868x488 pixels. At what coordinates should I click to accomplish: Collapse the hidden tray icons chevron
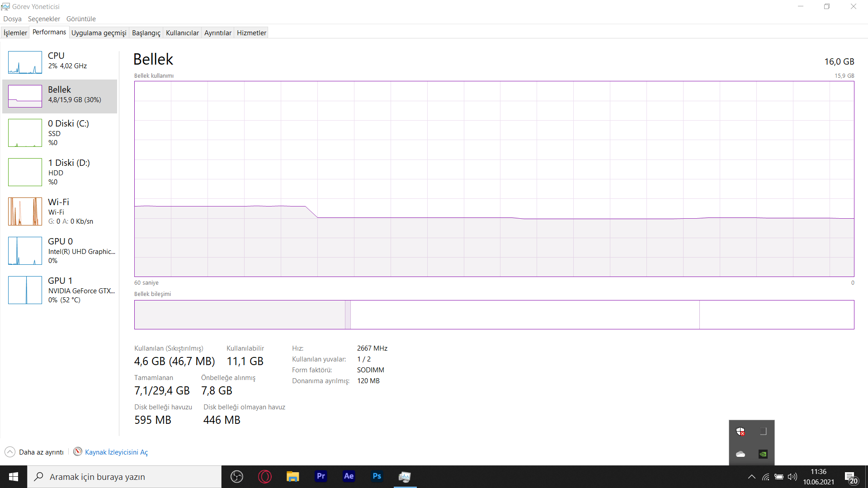(x=752, y=477)
